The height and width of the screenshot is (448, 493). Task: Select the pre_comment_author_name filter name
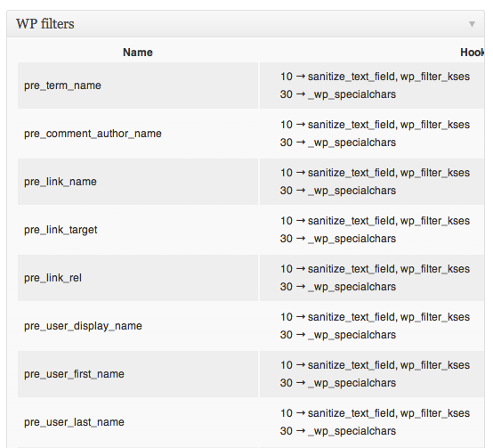coord(93,134)
